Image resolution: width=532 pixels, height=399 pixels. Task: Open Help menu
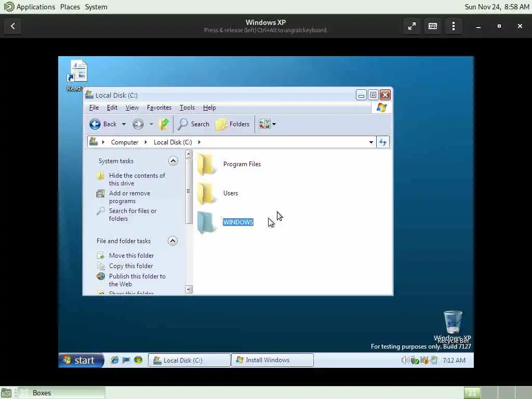point(209,108)
